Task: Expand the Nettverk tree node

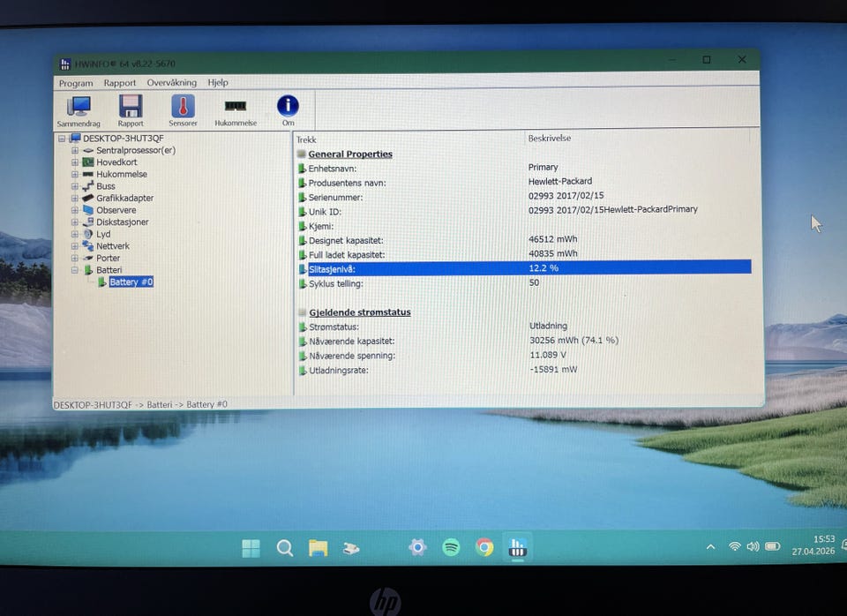Action: pyautogui.click(x=74, y=246)
